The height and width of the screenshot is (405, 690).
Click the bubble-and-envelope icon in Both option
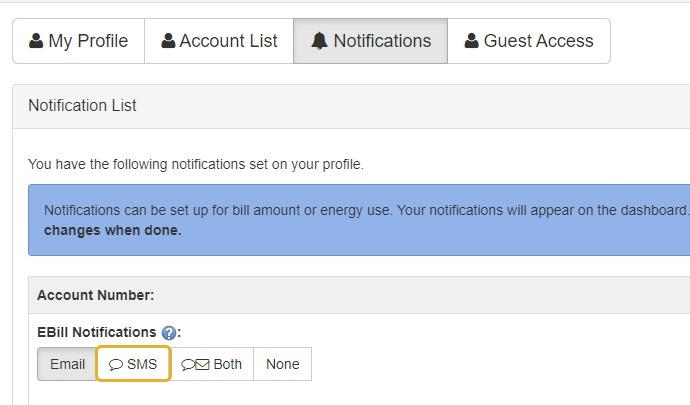(x=195, y=364)
